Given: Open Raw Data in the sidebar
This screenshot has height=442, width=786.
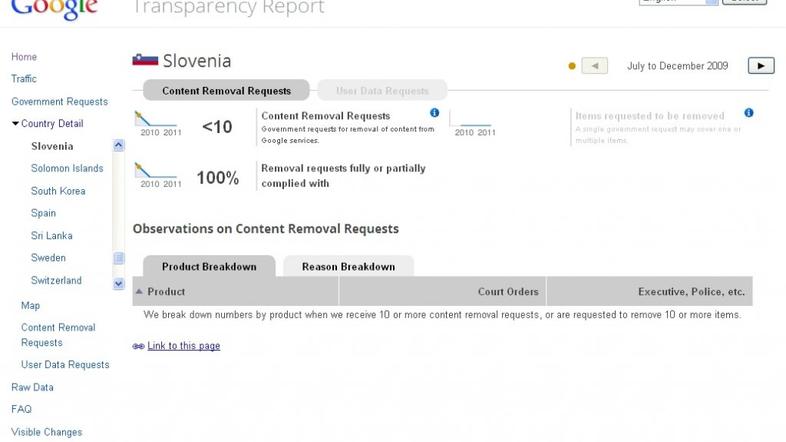Looking at the screenshot, I should [x=32, y=387].
